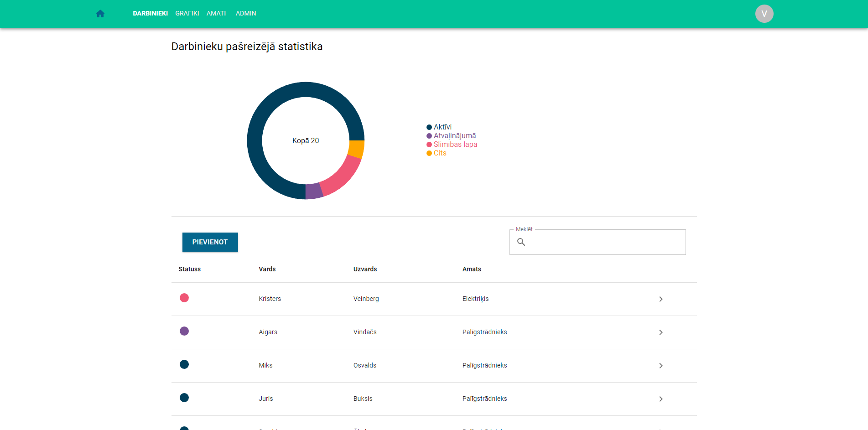Toggle the Slimības lapa legend entry
The image size is (868, 430).
click(x=452, y=144)
